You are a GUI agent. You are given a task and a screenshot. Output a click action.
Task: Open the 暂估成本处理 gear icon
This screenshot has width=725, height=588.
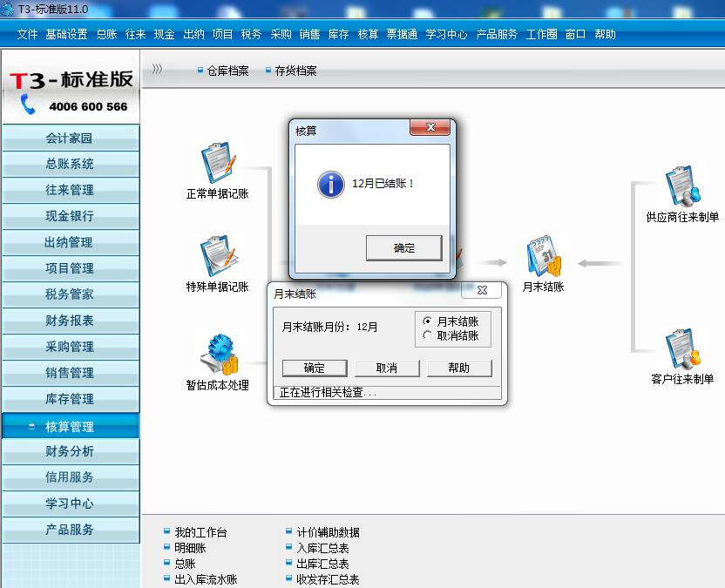(217, 355)
